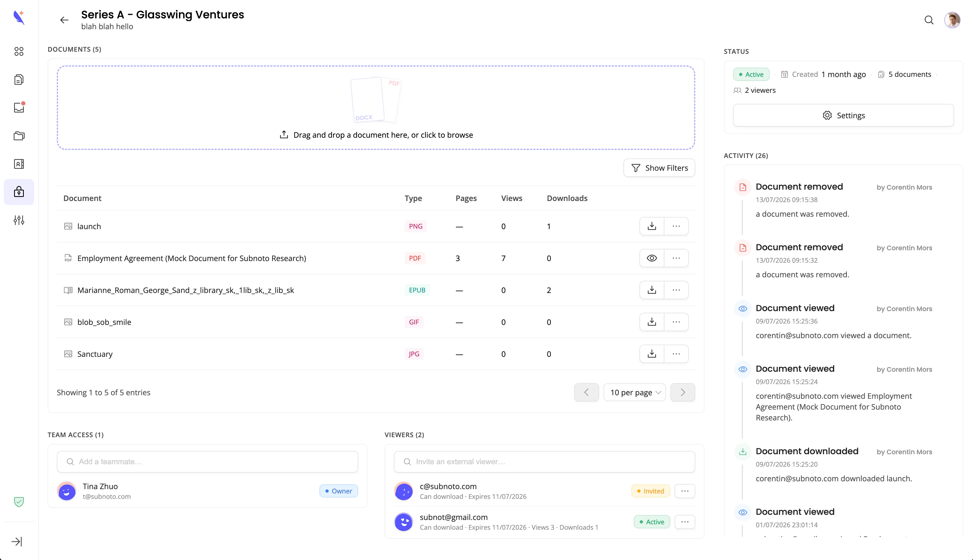Click the drag and drop upload area
The height and width of the screenshot is (560, 973).
click(376, 108)
